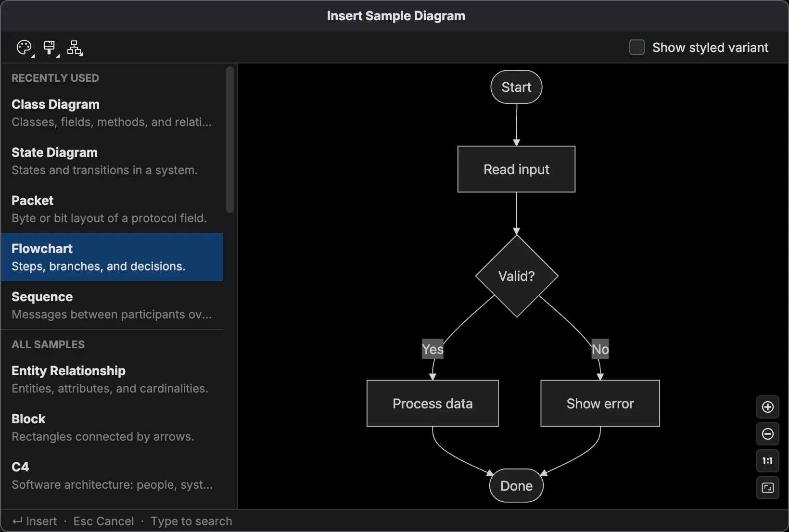
Task: Select the Entity Relationship sample
Action: coord(112,379)
